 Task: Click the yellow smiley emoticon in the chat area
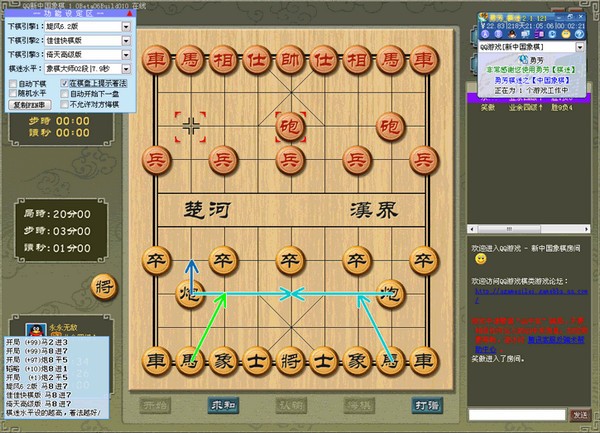click(481, 259)
